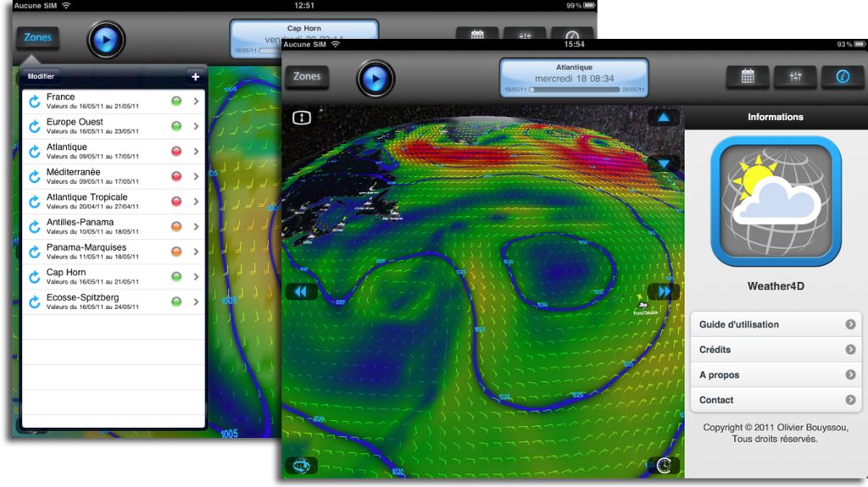
Task: Click the Cap Horn date panel in back window
Action: point(304,38)
